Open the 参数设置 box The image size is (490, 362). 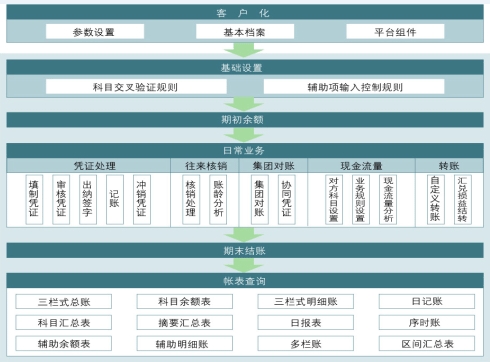tap(95, 32)
